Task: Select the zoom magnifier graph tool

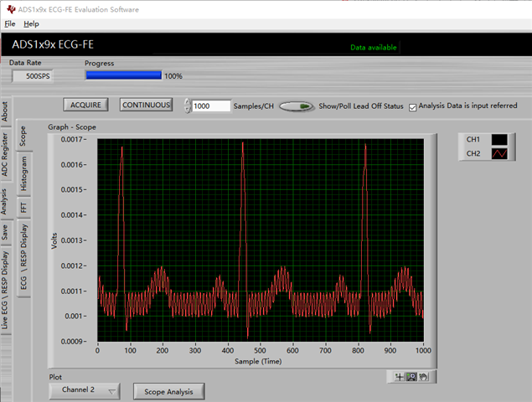Action: (411, 377)
